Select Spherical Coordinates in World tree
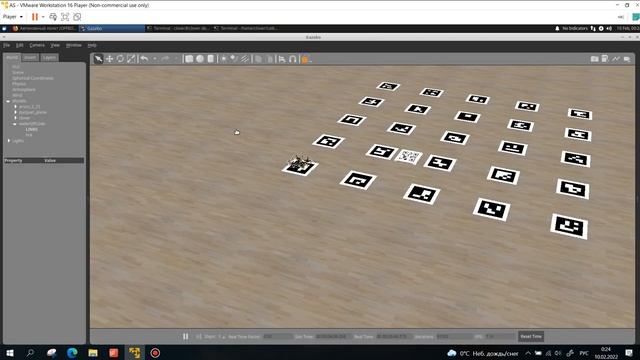This screenshot has width=640, height=360. (33, 78)
